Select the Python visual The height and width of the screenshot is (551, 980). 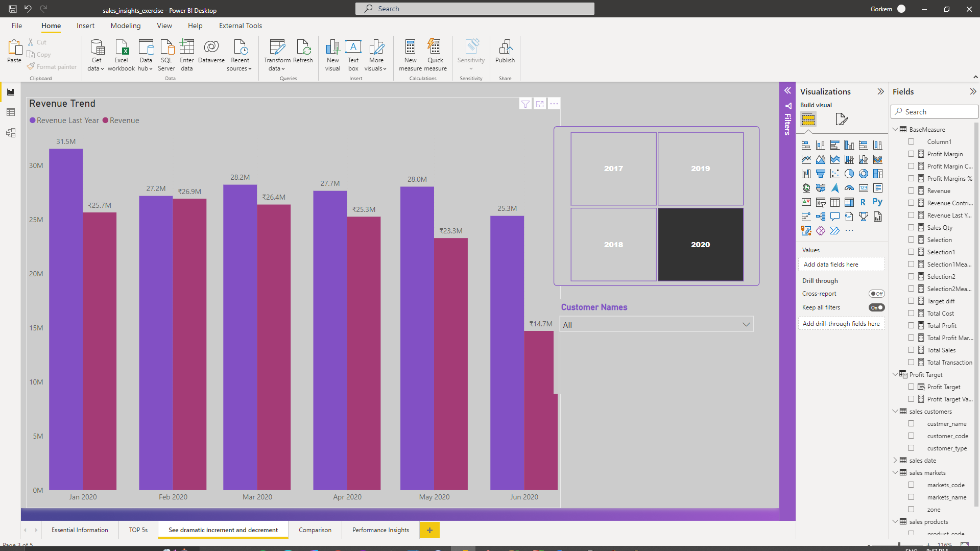pos(877,202)
